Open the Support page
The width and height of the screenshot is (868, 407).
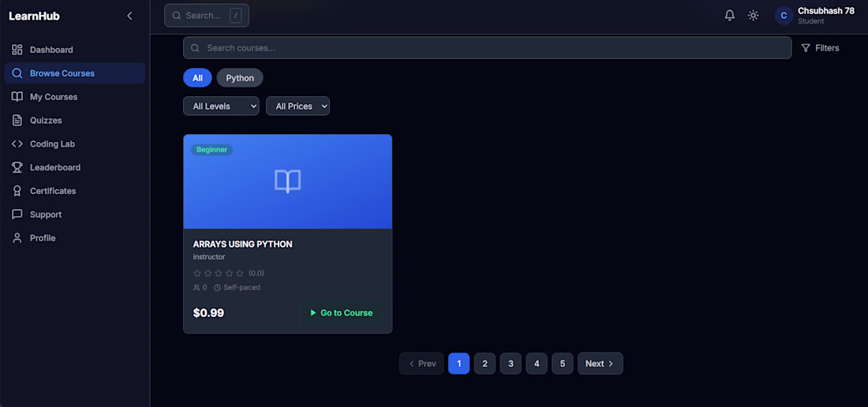75,214
